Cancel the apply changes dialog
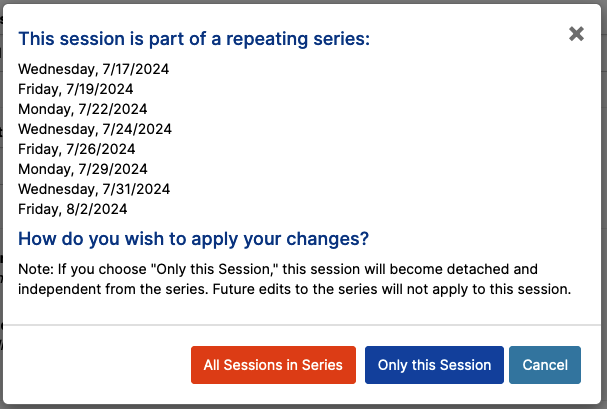Screen dimensions: 607x409 (x=545, y=365)
